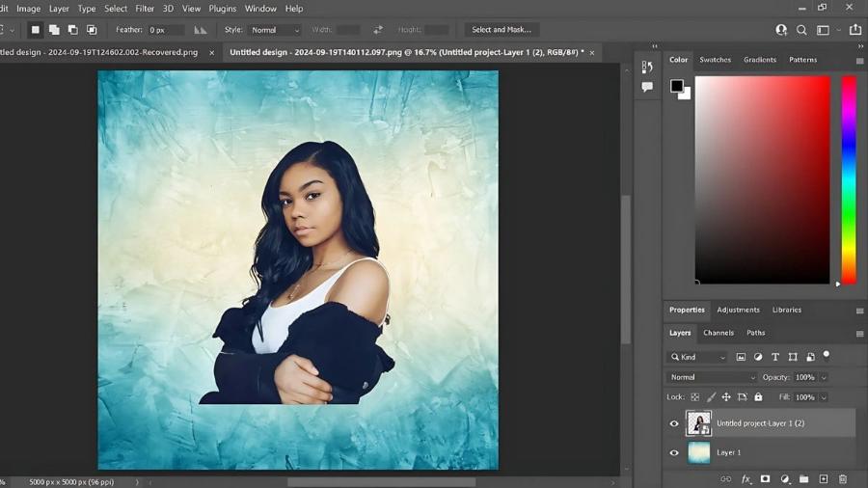Click the Select and Mask button
Viewport: 868px width, 488px height.
[502, 30]
